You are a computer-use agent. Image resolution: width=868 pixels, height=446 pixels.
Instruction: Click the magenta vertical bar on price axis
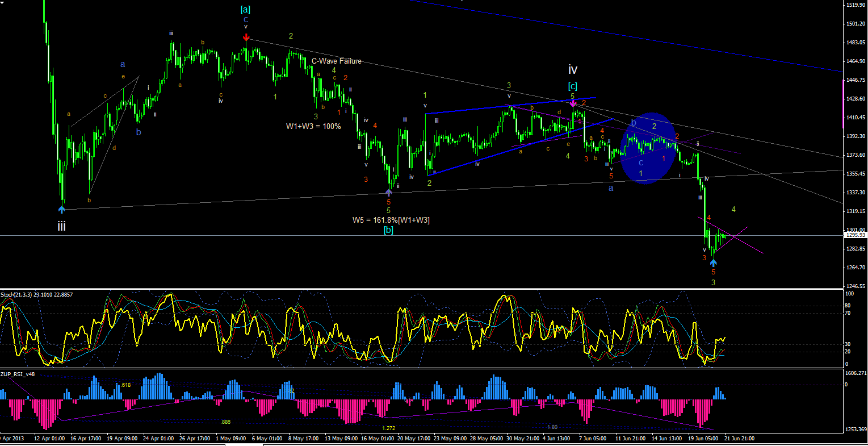(x=844, y=104)
